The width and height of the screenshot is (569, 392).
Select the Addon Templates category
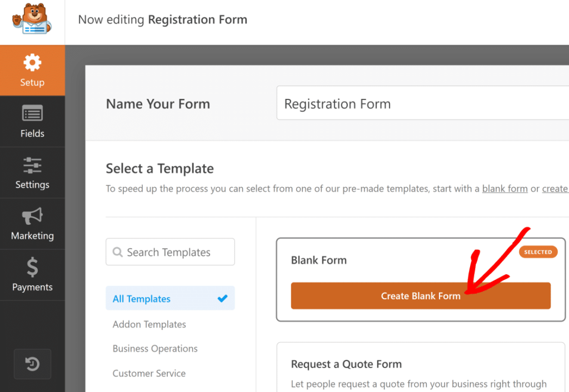point(149,324)
